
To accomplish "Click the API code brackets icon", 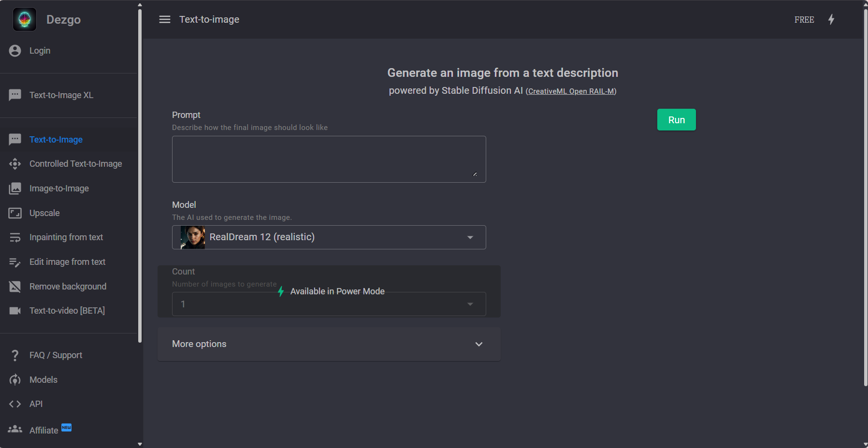I will (15, 404).
